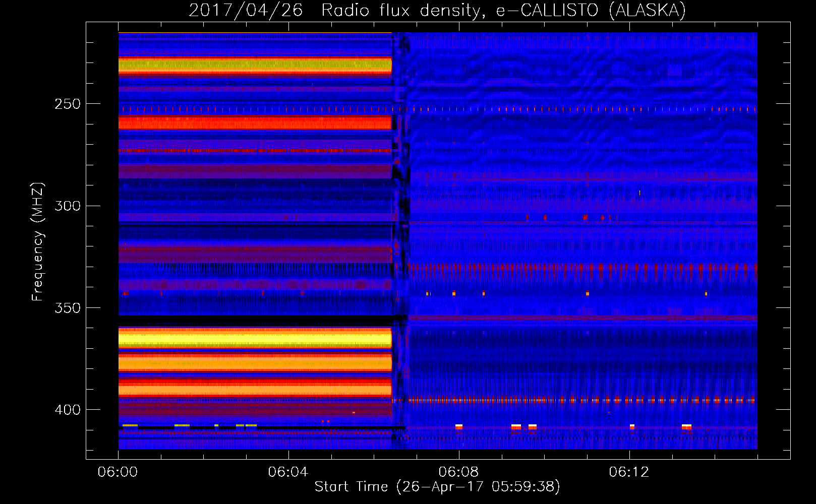Click the "Frequency (MHZ)" axis label

(38, 242)
